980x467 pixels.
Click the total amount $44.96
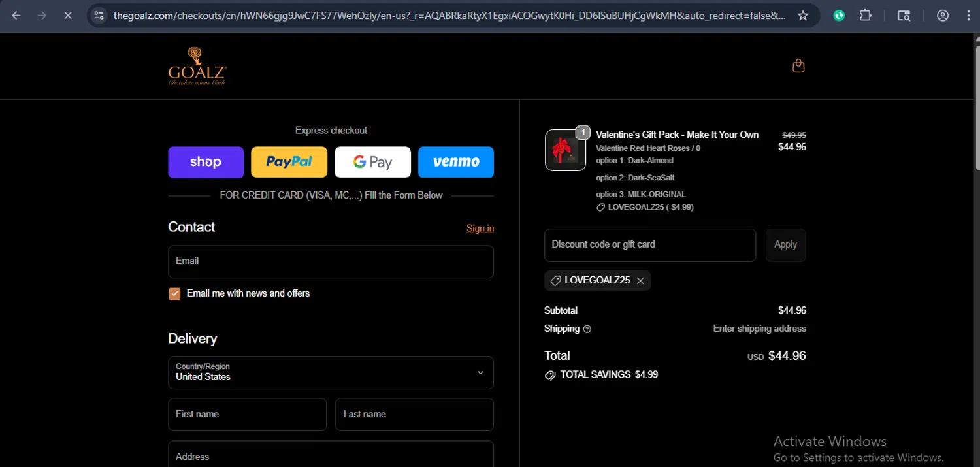(787, 356)
